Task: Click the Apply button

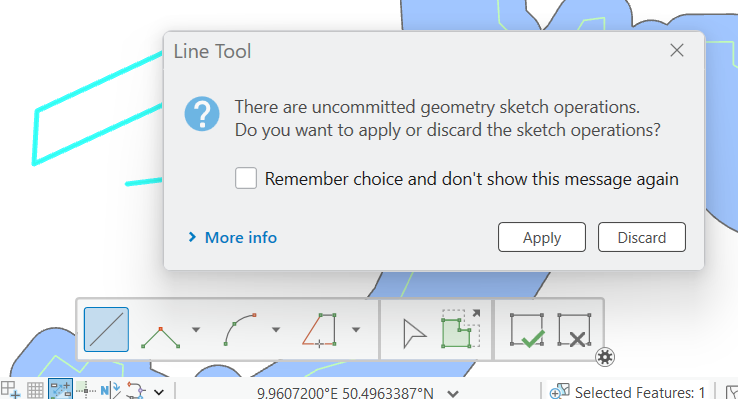Action: (x=542, y=237)
